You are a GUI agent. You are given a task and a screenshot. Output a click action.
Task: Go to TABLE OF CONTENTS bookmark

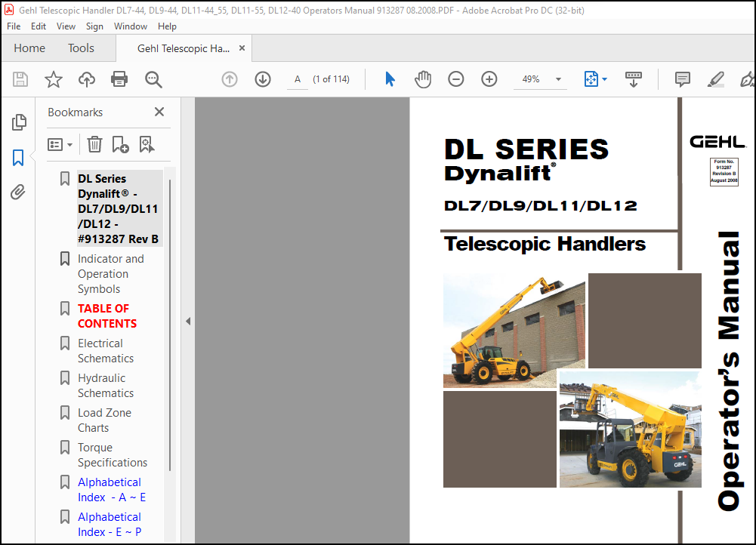pyautogui.click(x=107, y=316)
